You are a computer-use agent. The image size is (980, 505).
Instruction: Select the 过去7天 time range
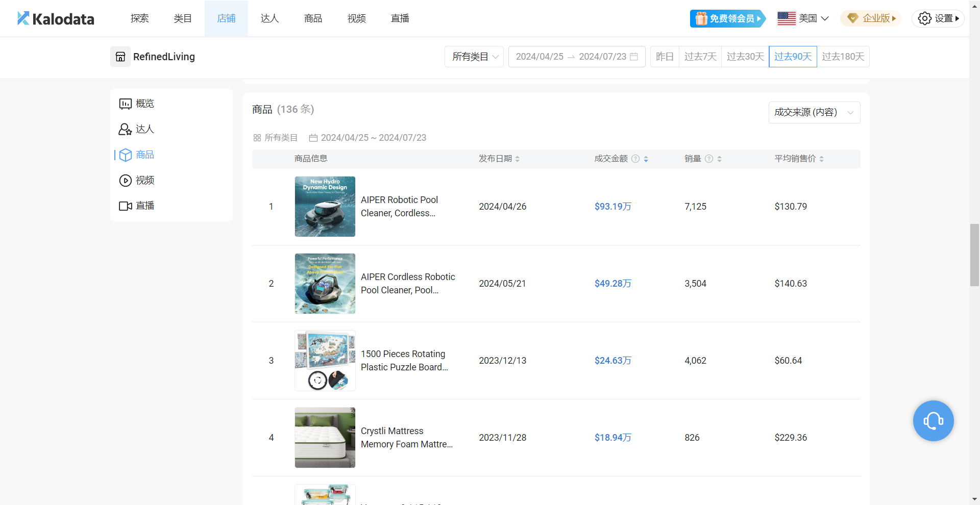click(700, 57)
